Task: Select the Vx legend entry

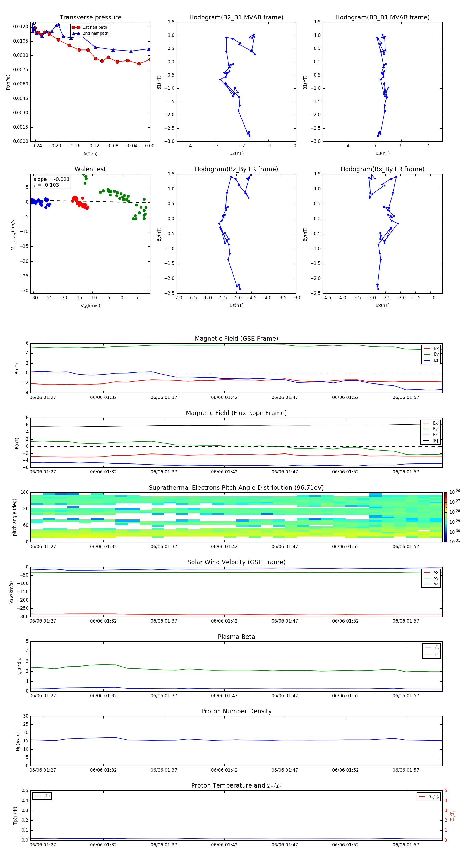Action: [431, 572]
